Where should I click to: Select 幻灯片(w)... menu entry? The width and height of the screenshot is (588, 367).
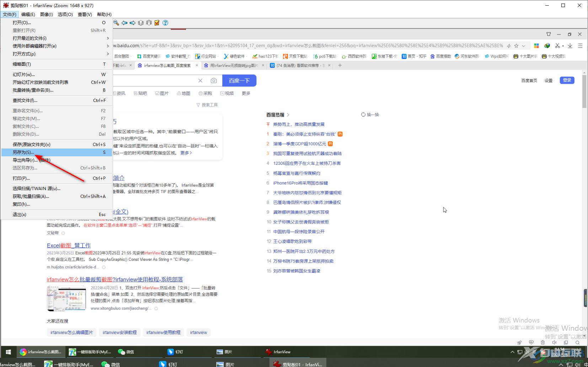pyautogui.click(x=57, y=74)
